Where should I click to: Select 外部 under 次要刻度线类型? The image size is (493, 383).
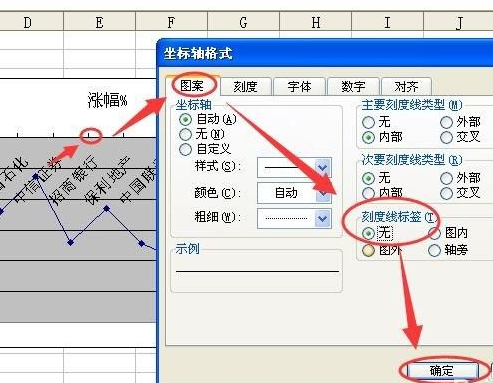(x=446, y=178)
